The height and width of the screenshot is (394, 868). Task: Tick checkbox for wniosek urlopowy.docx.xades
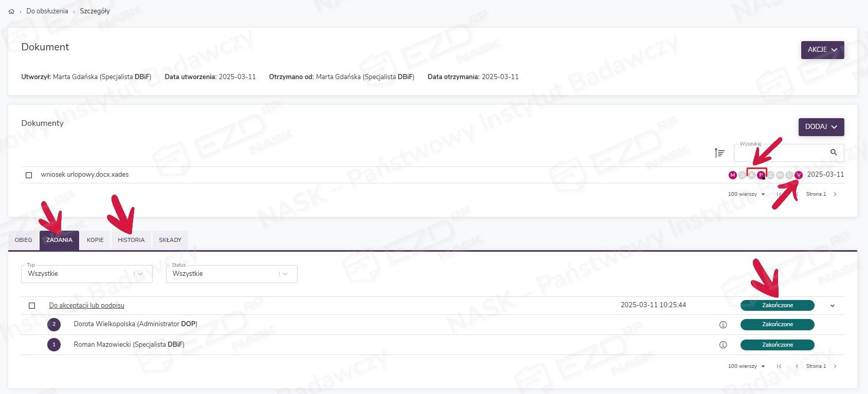[29, 175]
